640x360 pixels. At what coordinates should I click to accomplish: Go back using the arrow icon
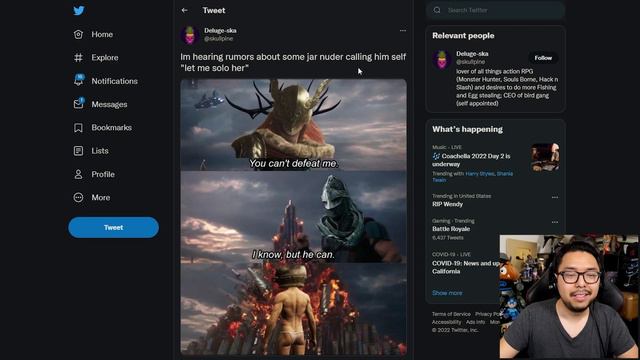pos(184,10)
